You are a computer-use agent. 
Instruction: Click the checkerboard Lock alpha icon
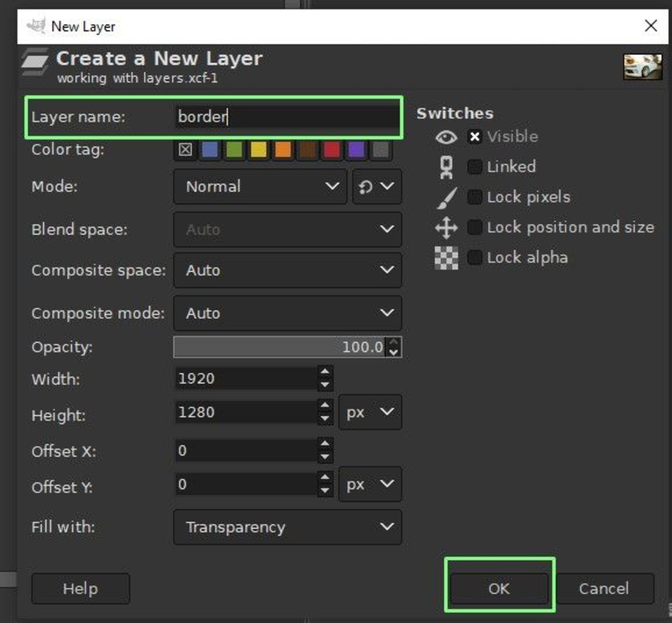(446, 258)
